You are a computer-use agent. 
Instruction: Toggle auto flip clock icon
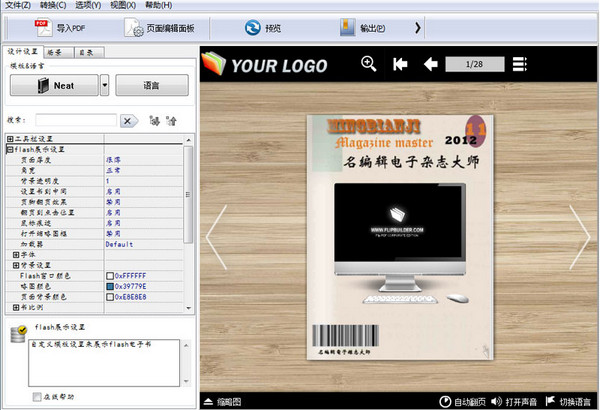[445, 402]
